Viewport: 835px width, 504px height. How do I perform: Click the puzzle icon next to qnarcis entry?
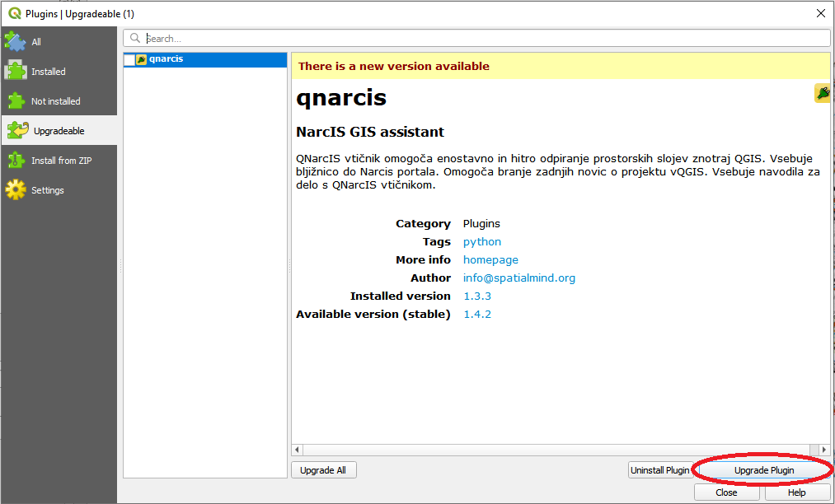[x=143, y=58]
